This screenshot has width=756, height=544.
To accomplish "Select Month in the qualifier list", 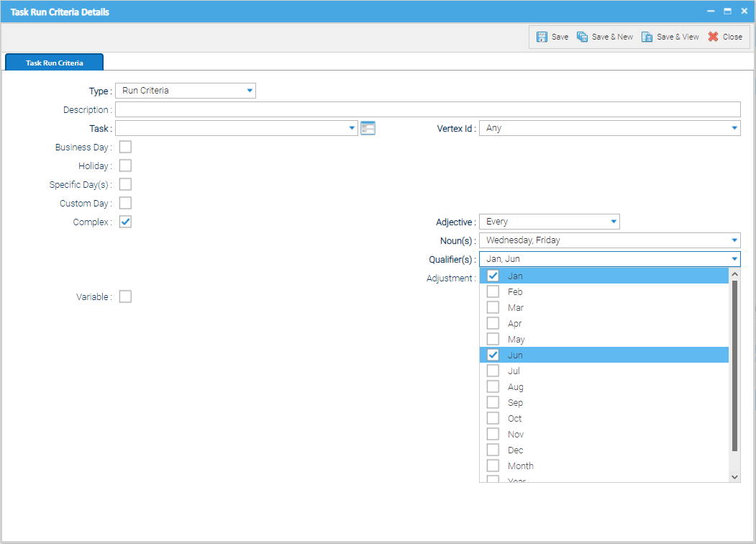I will point(493,466).
